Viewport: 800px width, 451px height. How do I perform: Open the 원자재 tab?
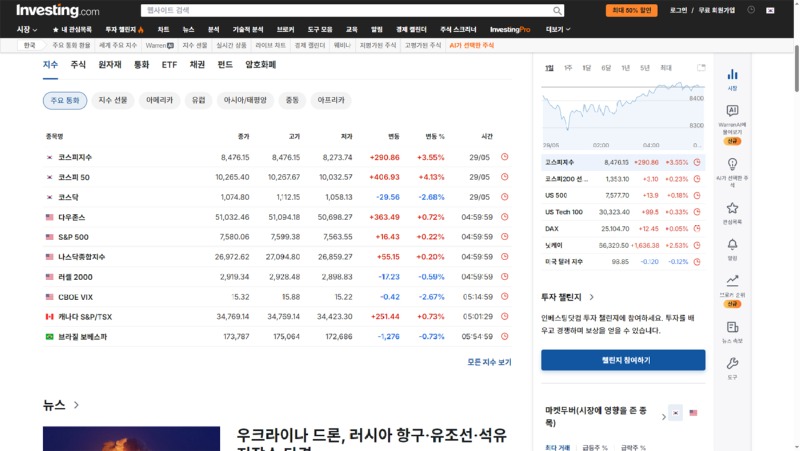pyautogui.click(x=110, y=65)
